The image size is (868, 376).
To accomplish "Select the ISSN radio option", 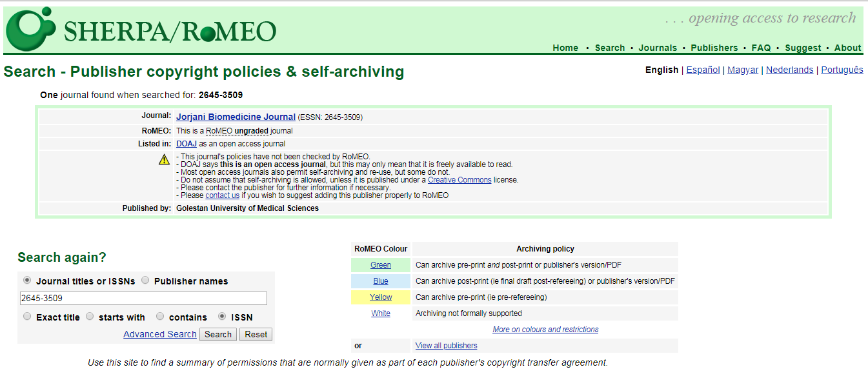I will (222, 317).
